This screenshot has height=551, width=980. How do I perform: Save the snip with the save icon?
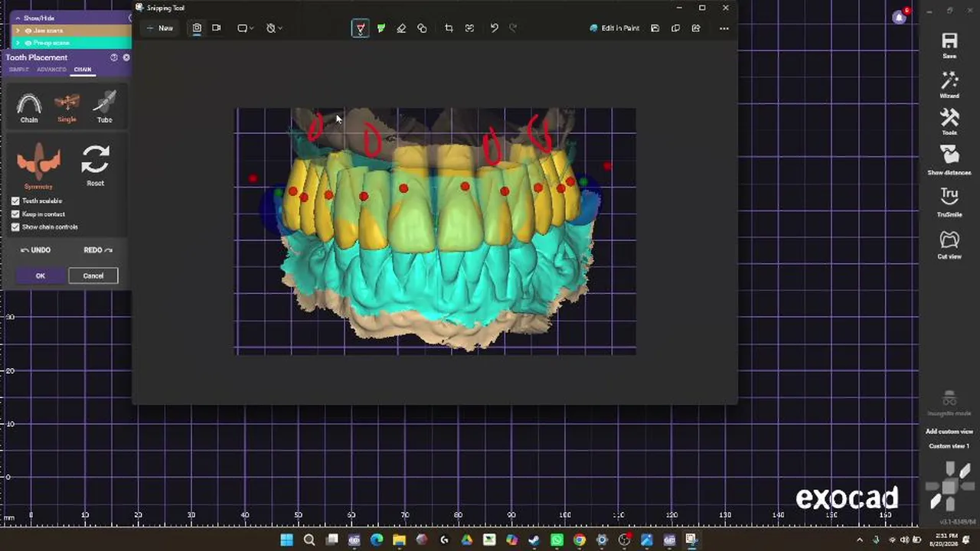(655, 28)
